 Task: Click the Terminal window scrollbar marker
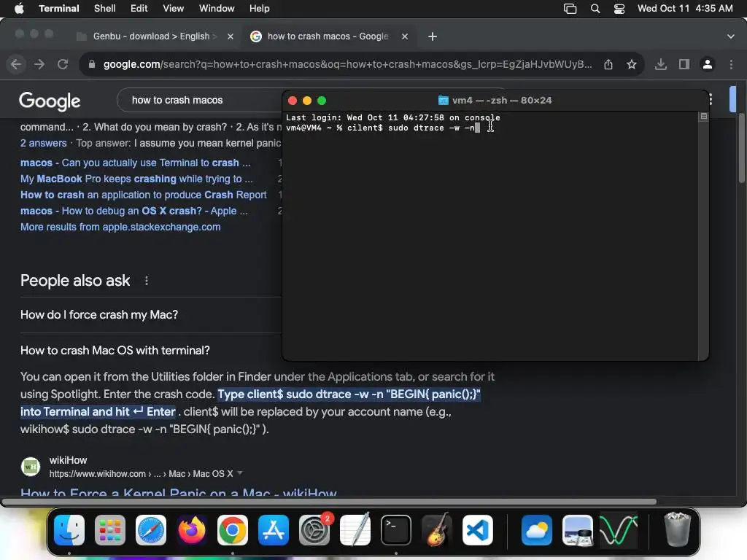704,116
